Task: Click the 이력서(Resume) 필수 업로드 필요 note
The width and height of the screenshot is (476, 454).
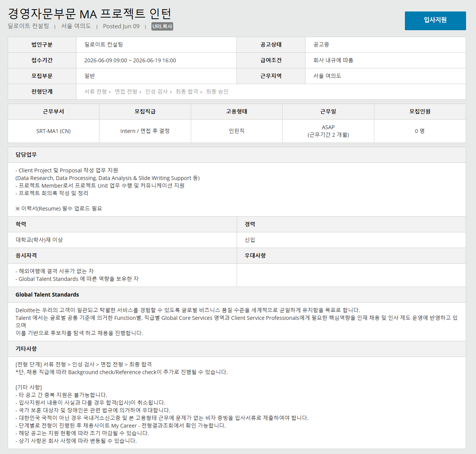Action: [59, 209]
